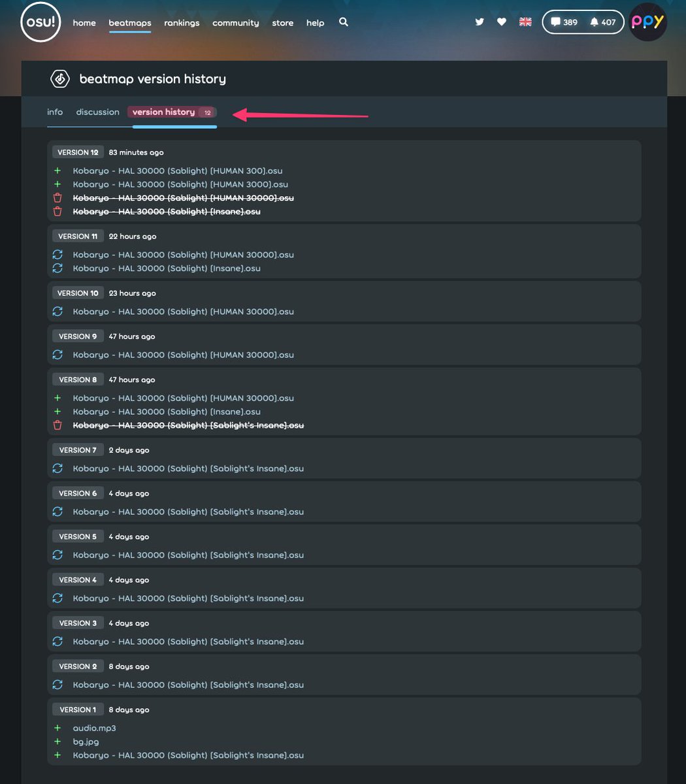The height and width of the screenshot is (784, 686).
Task: Click plus icon beside HUMAN 3000.osu
Action: coord(57,184)
